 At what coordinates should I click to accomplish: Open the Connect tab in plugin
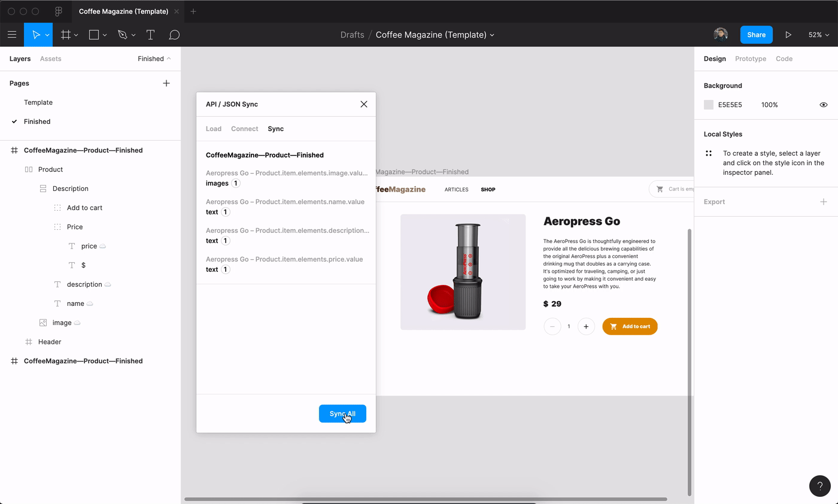pyautogui.click(x=245, y=129)
